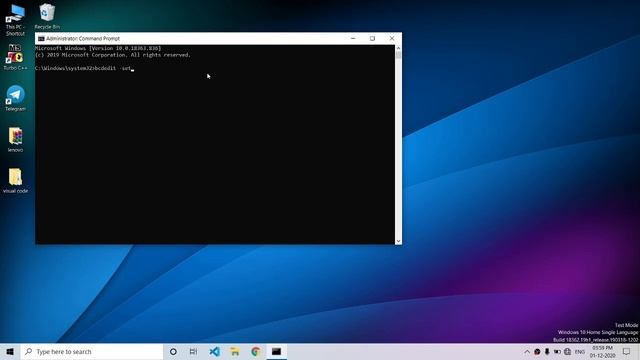Maximize the Command Prompt window
Image resolution: width=640 pixels, height=360 pixels.
point(372,38)
